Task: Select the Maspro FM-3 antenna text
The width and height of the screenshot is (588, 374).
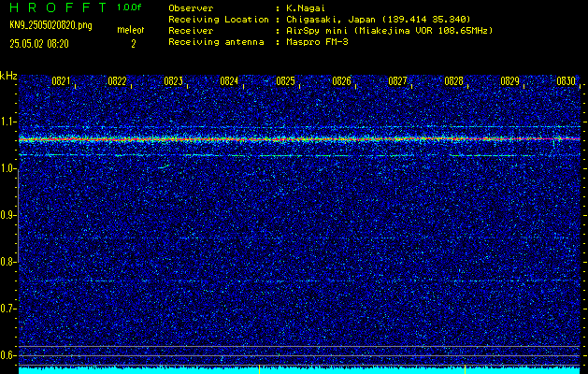Action: click(x=317, y=42)
